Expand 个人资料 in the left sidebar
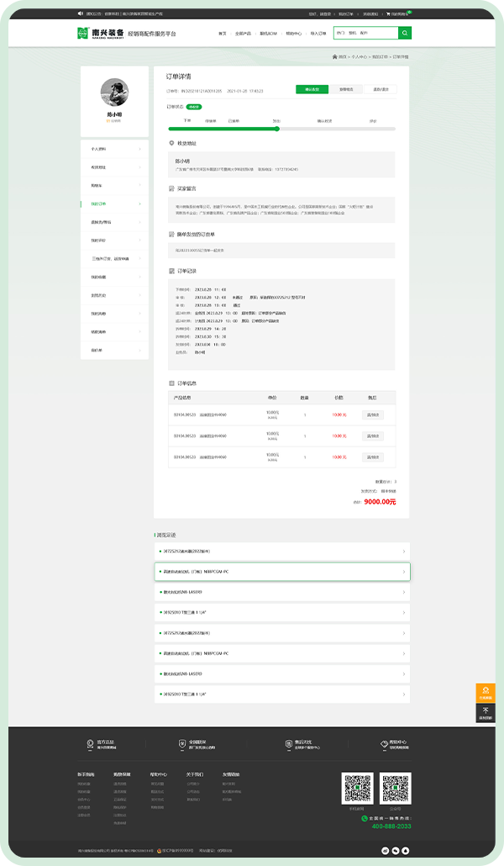Viewport: 504px width, 866px height. pyautogui.click(x=114, y=149)
